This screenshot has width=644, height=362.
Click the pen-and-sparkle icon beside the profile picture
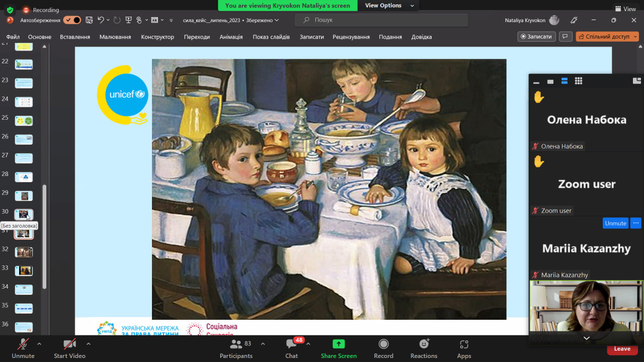(574, 20)
